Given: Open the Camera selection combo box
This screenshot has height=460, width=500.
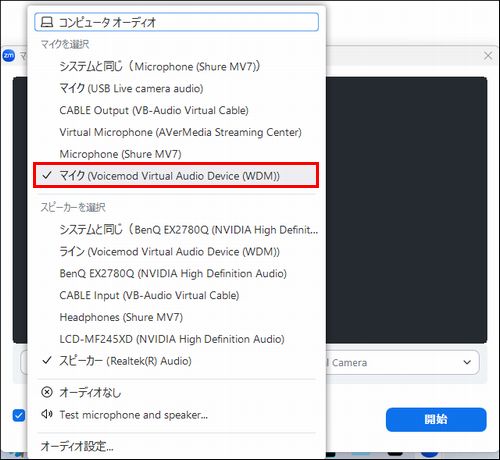Looking at the screenshot, I should (402, 362).
